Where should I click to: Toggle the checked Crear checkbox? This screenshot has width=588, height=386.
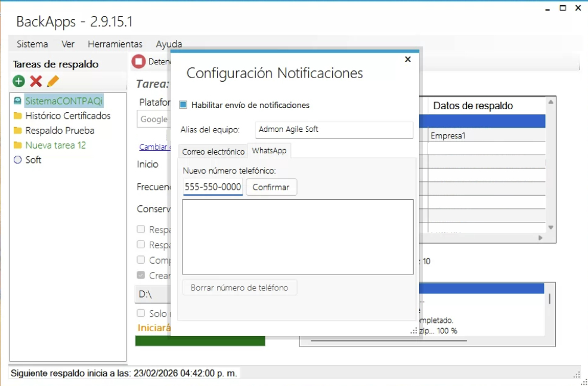tap(141, 275)
